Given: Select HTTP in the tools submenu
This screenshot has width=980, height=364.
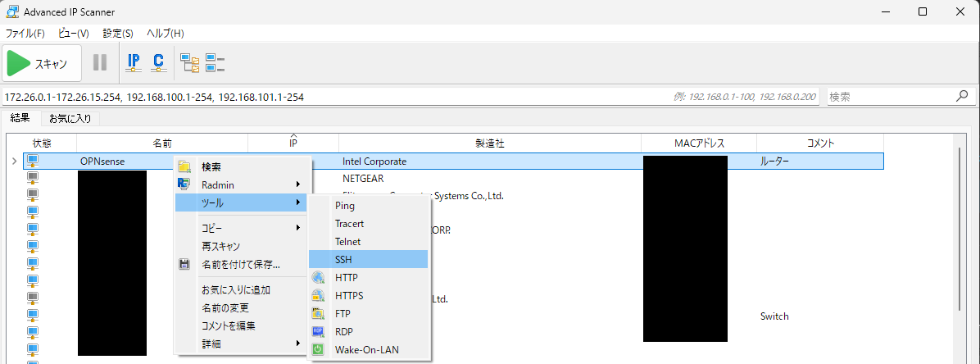Looking at the screenshot, I should tap(369, 277).
